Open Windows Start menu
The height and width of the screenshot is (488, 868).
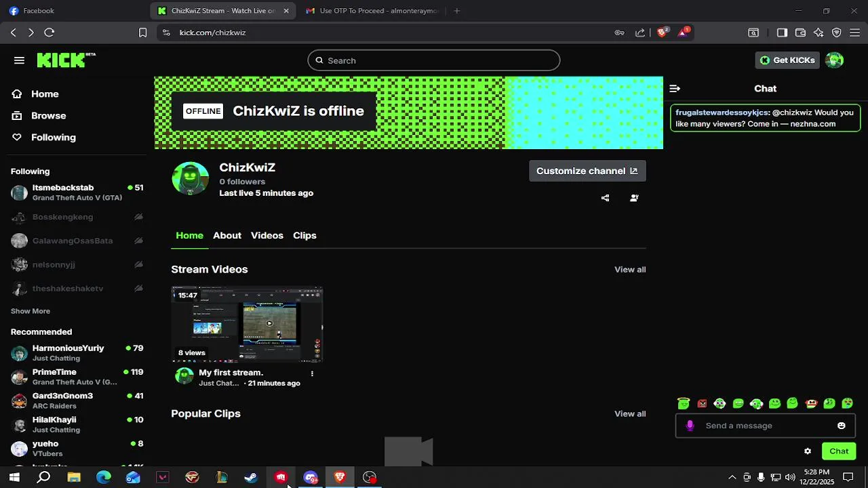(14, 477)
